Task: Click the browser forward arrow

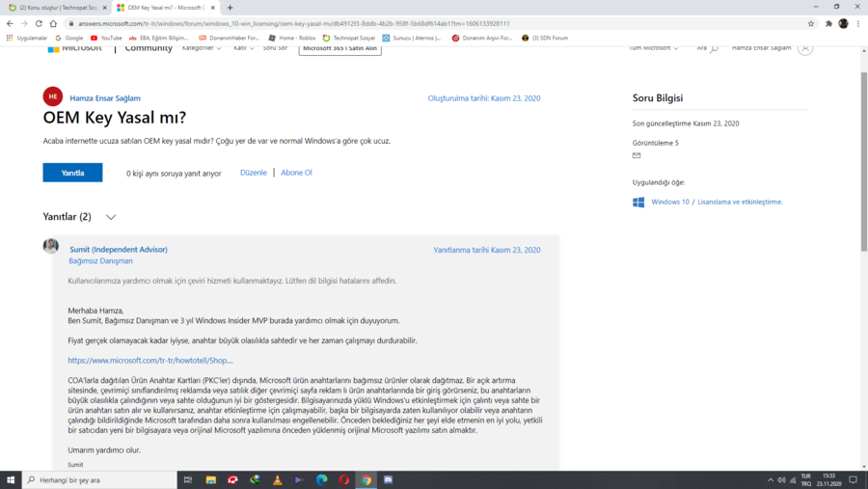Action: [x=24, y=23]
